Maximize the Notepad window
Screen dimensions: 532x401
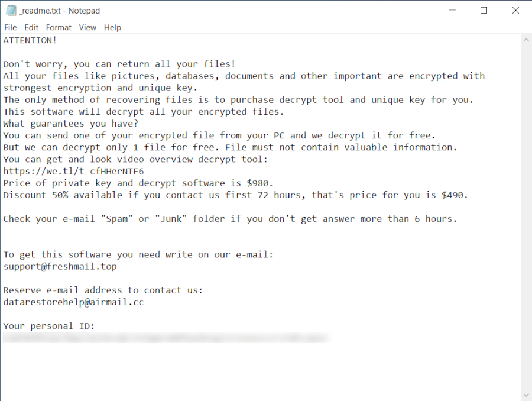(x=484, y=11)
